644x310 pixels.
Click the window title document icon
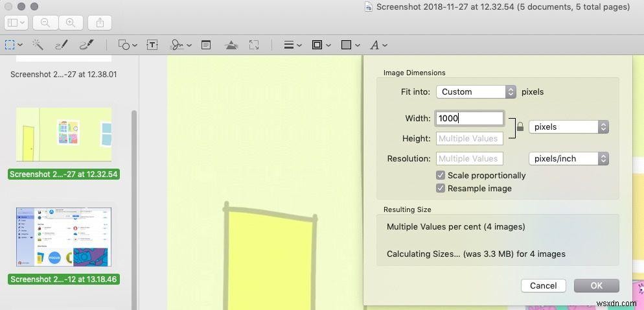point(369,7)
